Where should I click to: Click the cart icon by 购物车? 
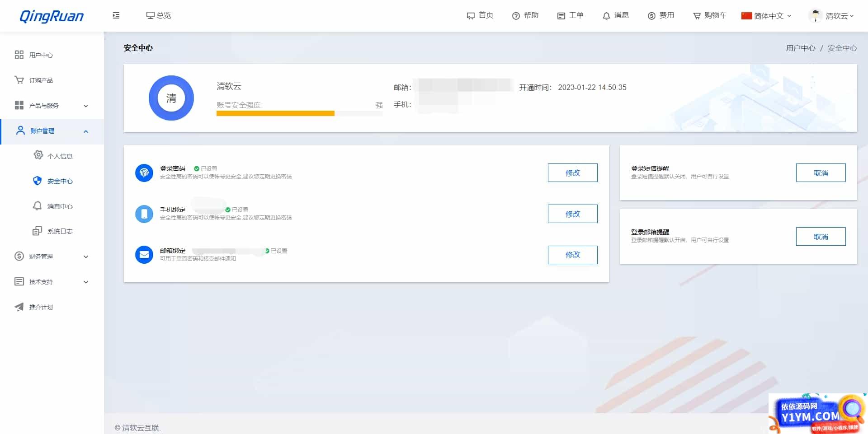click(697, 16)
